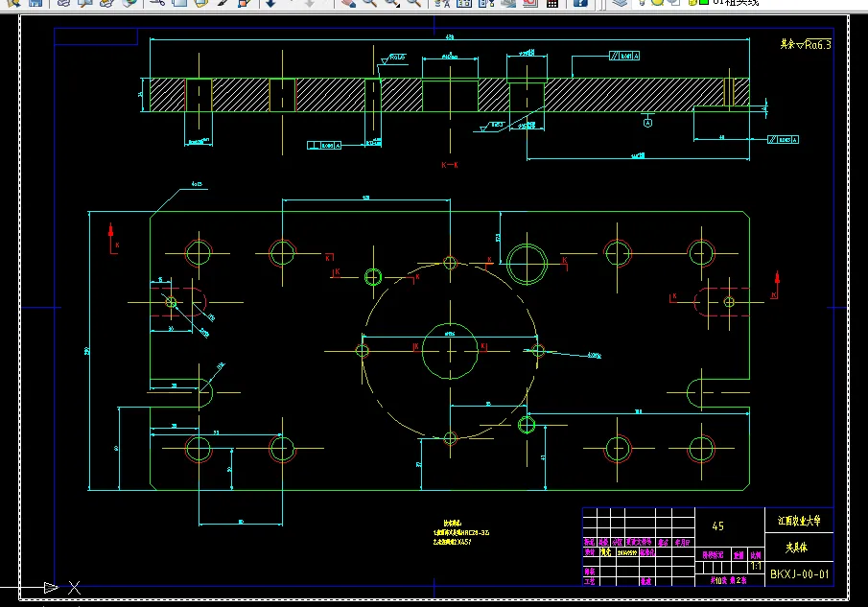Click the Save floppy disk icon
This screenshot has height=607, width=868.
pos(35,3)
